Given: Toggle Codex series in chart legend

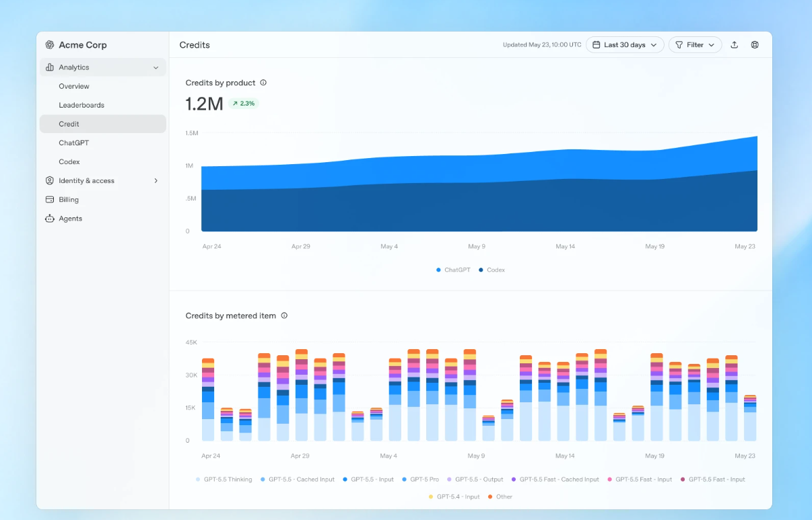Looking at the screenshot, I should point(492,270).
